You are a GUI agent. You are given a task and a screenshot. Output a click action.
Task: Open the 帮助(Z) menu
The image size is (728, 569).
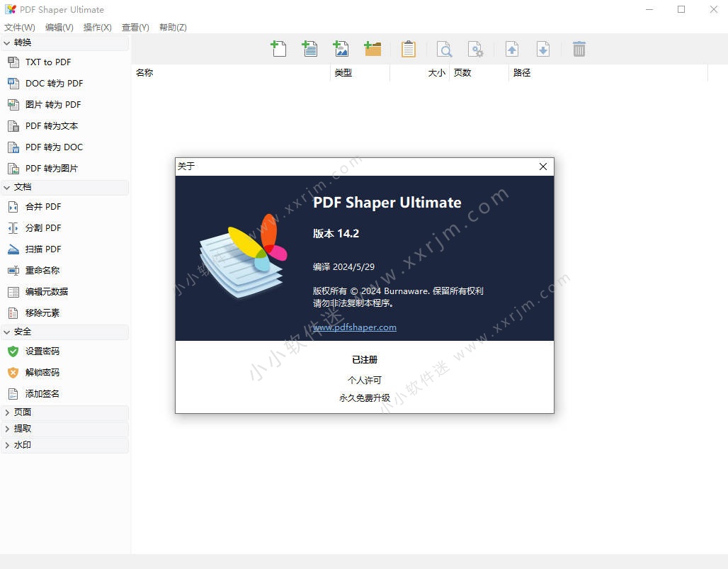(173, 28)
